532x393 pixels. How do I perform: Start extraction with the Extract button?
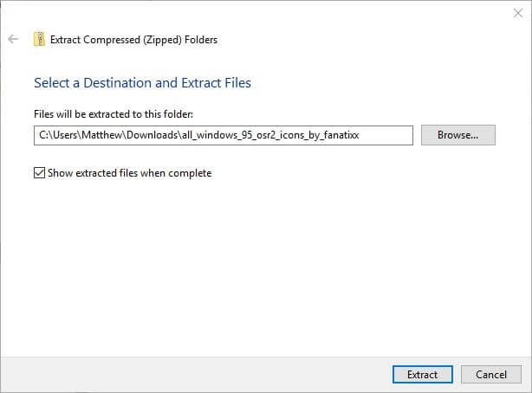click(422, 375)
